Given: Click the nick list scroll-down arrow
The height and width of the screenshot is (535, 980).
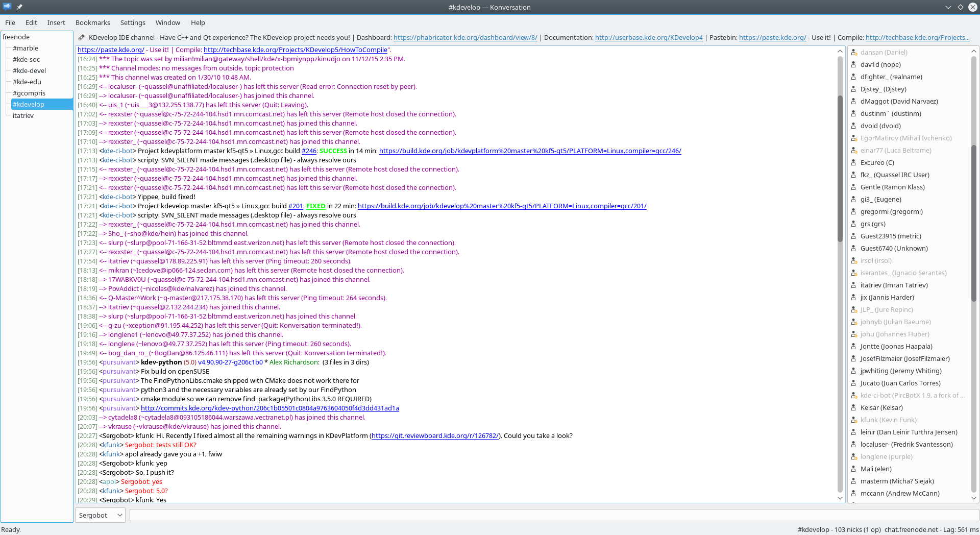Looking at the screenshot, I should (x=973, y=498).
